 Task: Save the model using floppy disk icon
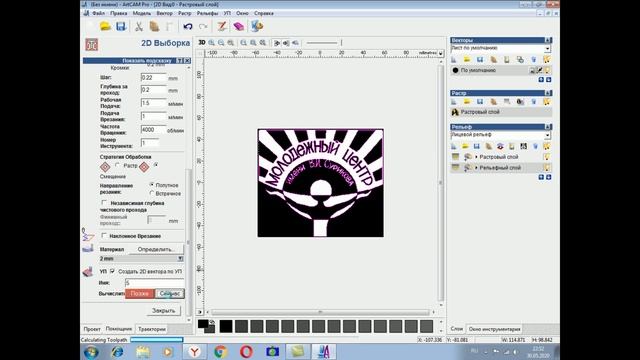coord(121,27)
